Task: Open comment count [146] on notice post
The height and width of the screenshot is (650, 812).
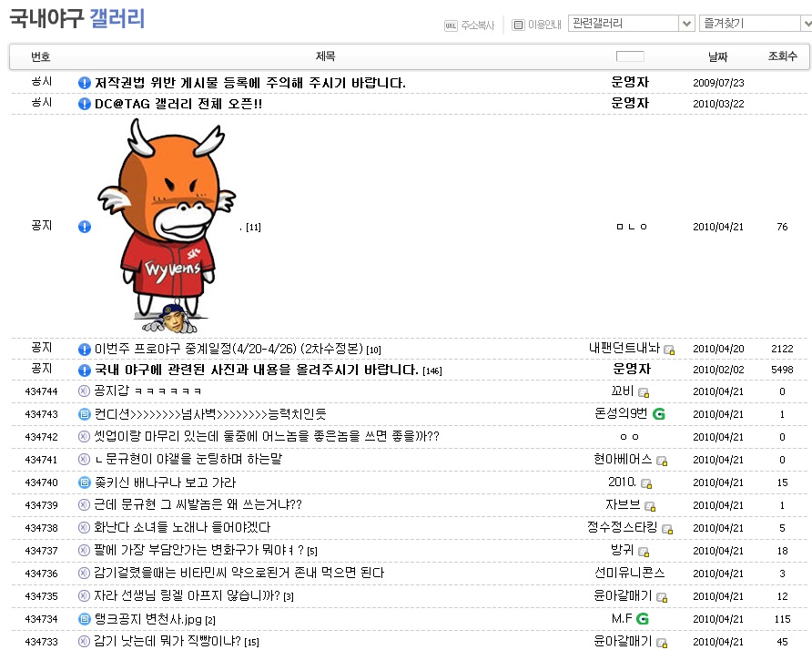Action: pos(432,371)
